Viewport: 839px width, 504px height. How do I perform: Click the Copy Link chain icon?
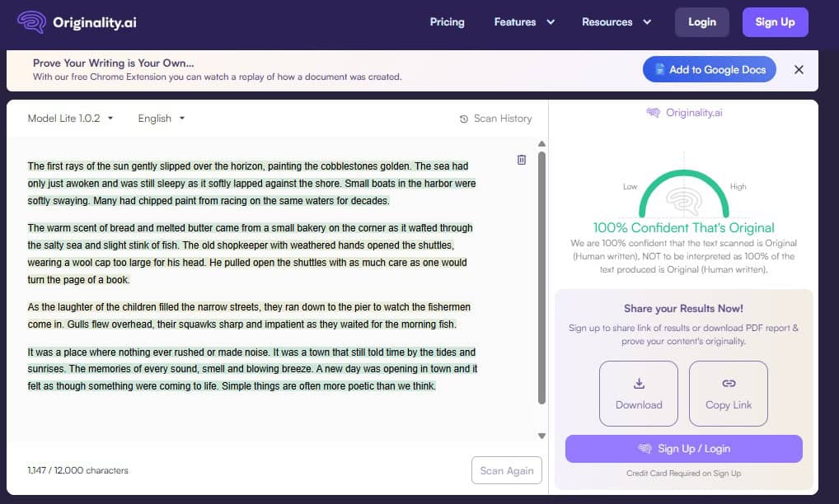728,383
